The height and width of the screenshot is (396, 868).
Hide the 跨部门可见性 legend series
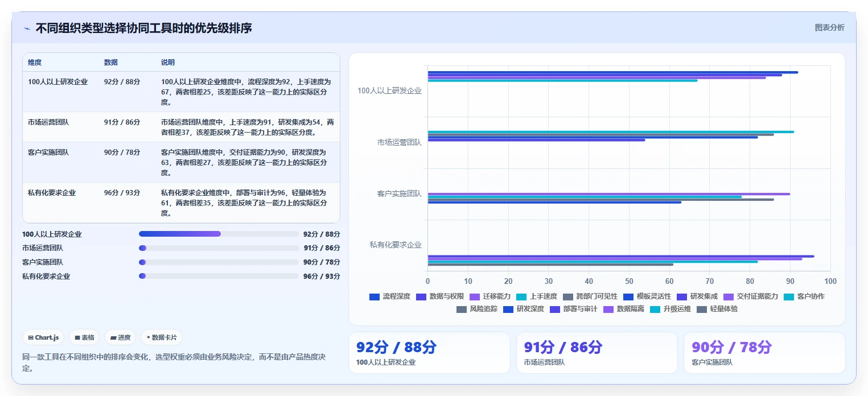tap(590, 296)
